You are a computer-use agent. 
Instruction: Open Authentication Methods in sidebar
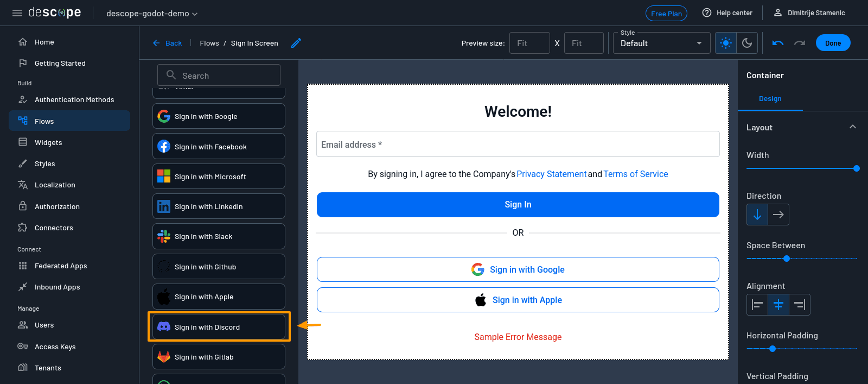click(74, 100)
